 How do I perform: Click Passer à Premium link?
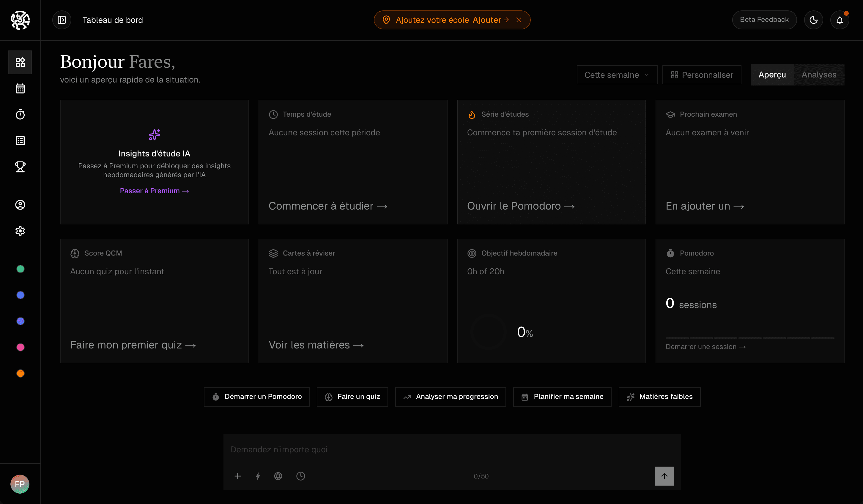pyautogui.click(x=154, y=191)
